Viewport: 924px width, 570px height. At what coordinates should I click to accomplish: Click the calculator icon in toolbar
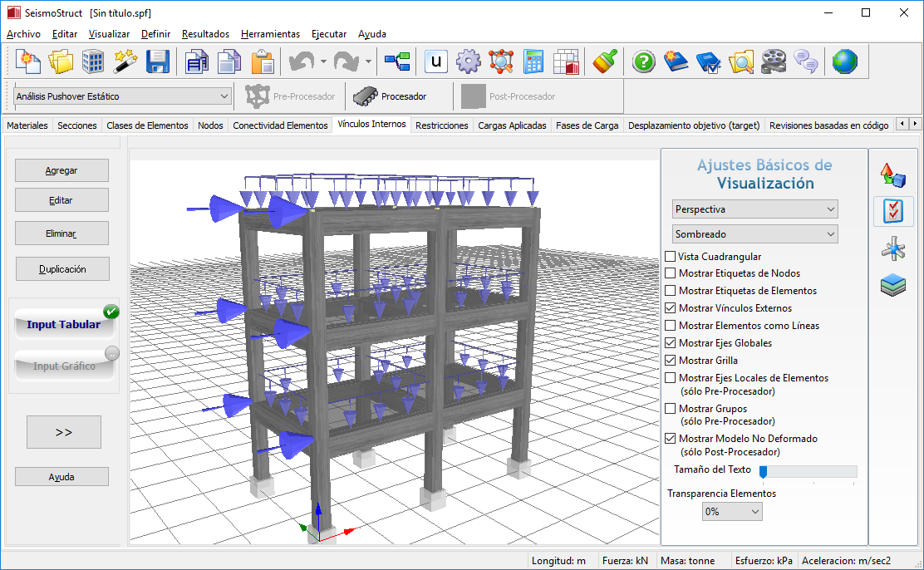(533, 61)
